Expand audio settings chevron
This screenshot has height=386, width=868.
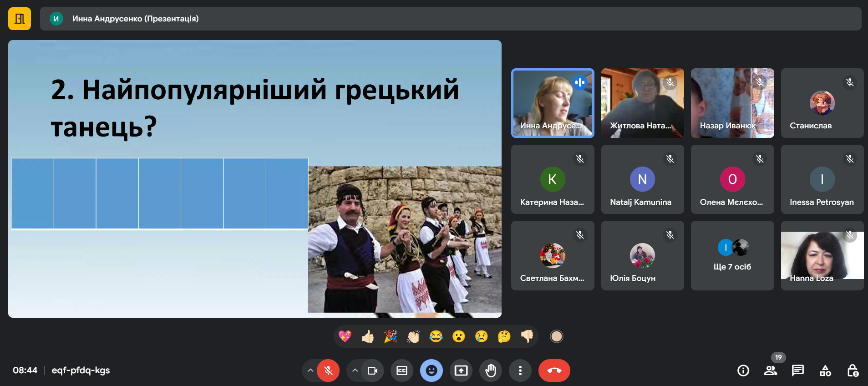[310, 371]
